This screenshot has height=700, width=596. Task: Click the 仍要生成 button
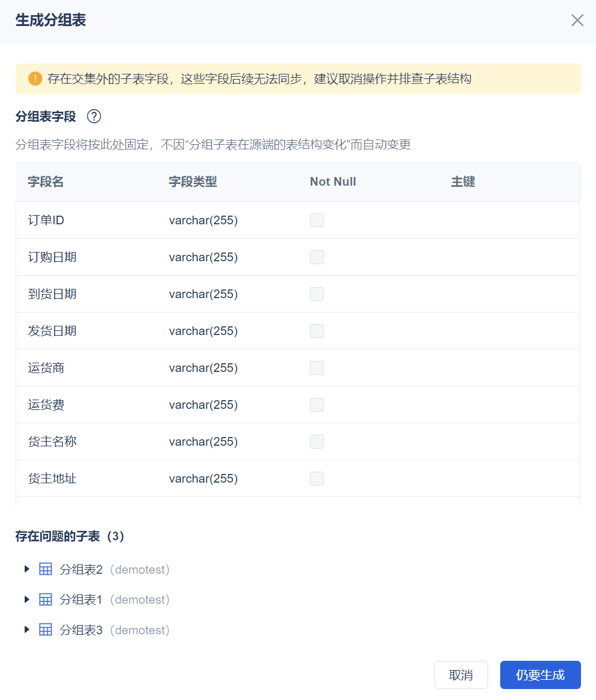tap(540, 675)
